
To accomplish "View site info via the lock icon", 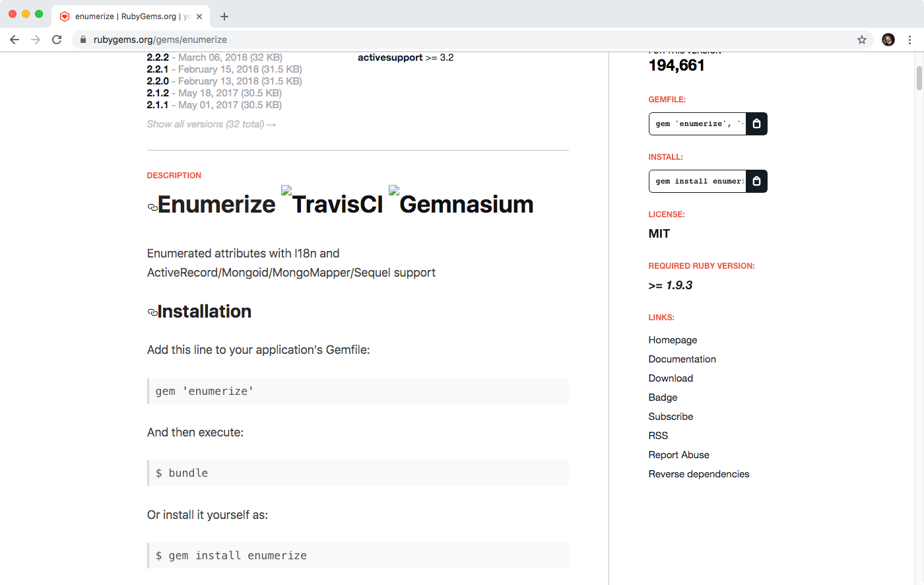I will point(83,40).
